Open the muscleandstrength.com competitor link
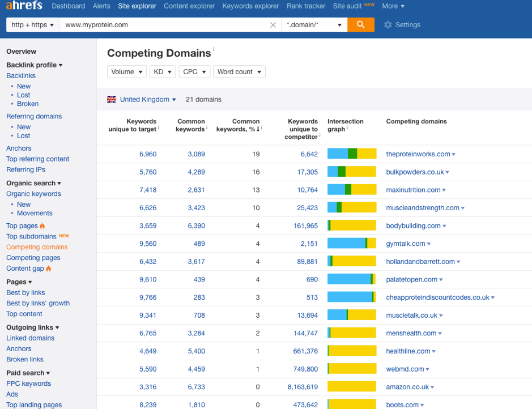The height and width of the screenshot is (409, 532). coord(423,208)
